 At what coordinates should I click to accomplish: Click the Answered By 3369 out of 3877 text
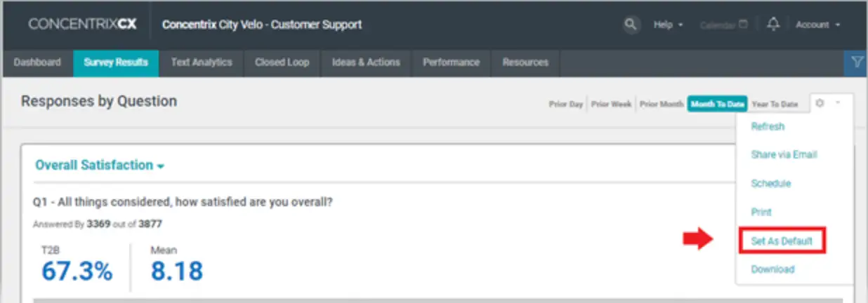pyautogui.click(x=98, y=224)
